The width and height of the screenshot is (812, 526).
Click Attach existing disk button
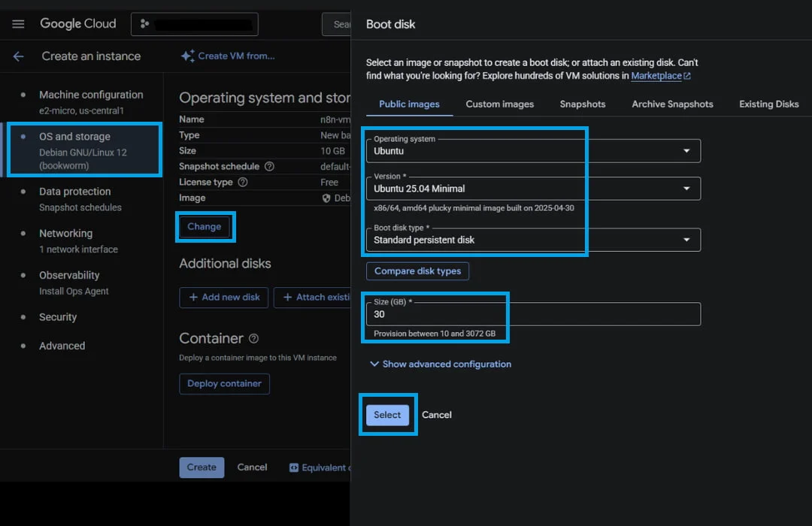point(313,297)
